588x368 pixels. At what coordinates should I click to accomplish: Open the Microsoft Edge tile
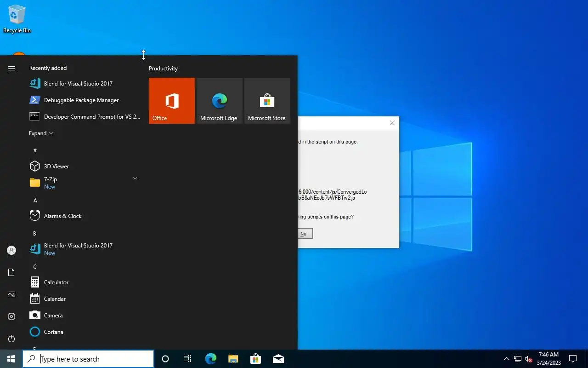pos(220,101)
